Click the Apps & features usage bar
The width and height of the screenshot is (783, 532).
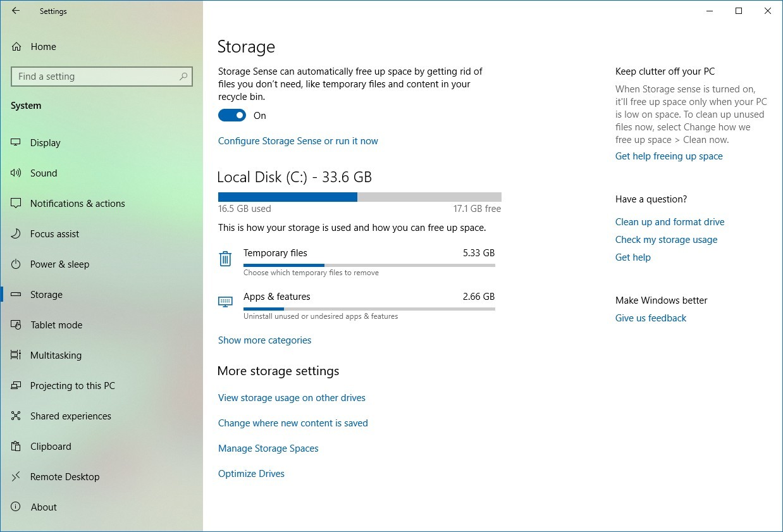[x=369, y=309]
